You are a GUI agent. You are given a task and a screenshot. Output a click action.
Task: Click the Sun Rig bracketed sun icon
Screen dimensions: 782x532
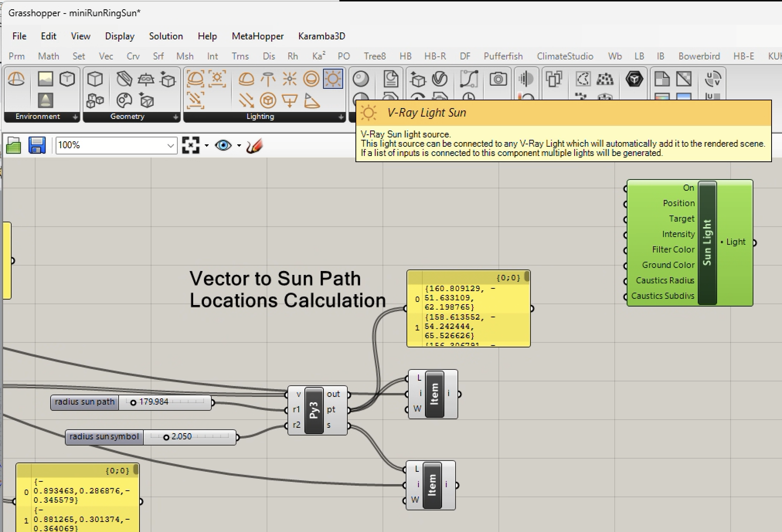point(217,79)
